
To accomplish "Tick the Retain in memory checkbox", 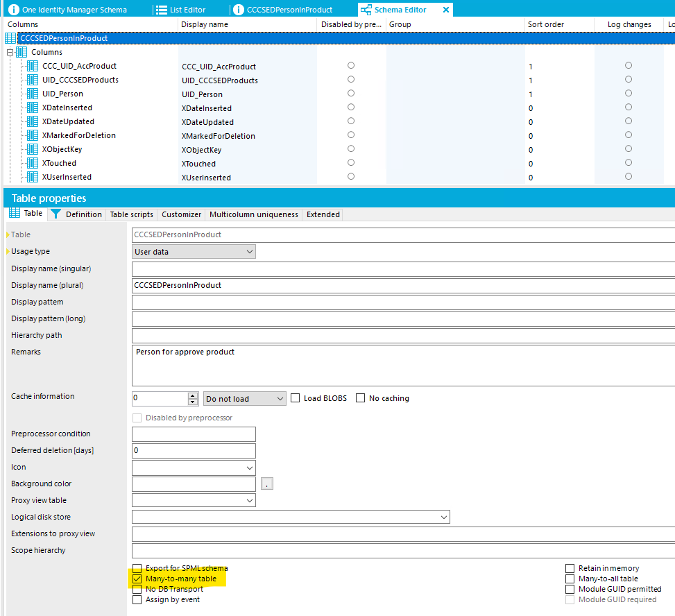I will pyautogui.click(x=570, y=568).
